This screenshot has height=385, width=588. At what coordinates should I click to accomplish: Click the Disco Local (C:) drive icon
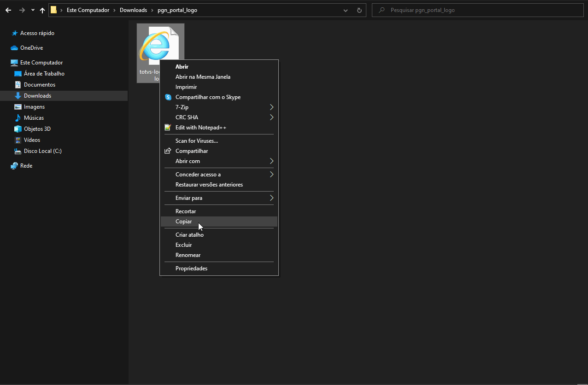tap(18, 151)
